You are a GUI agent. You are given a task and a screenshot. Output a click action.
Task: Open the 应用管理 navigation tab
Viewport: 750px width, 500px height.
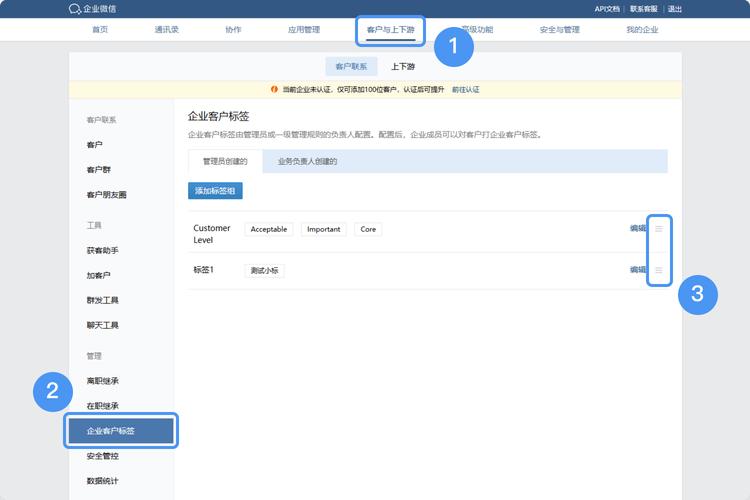point(304,30)
